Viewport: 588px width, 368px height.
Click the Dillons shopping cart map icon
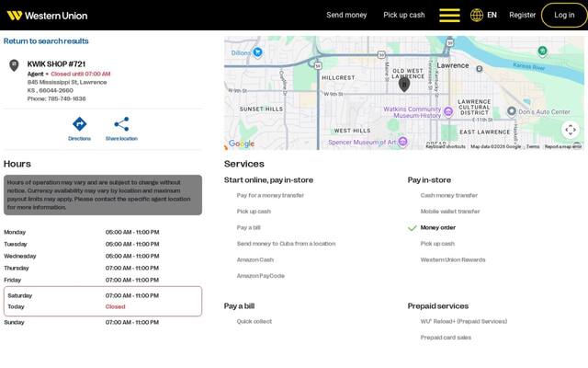tap(257, 52)
